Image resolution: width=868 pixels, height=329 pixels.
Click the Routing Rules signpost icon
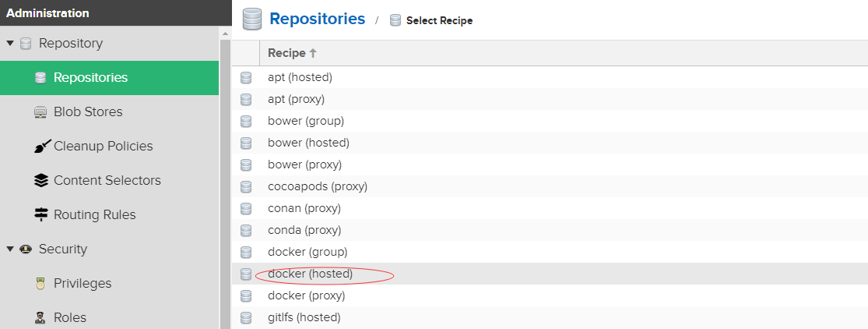(41, 215)
